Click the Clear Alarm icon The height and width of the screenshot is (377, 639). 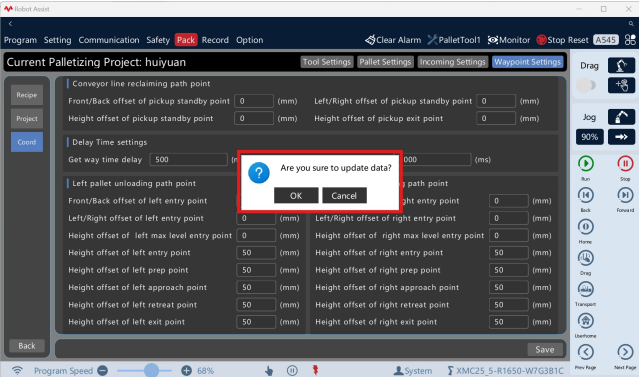[x=370, y=40]
